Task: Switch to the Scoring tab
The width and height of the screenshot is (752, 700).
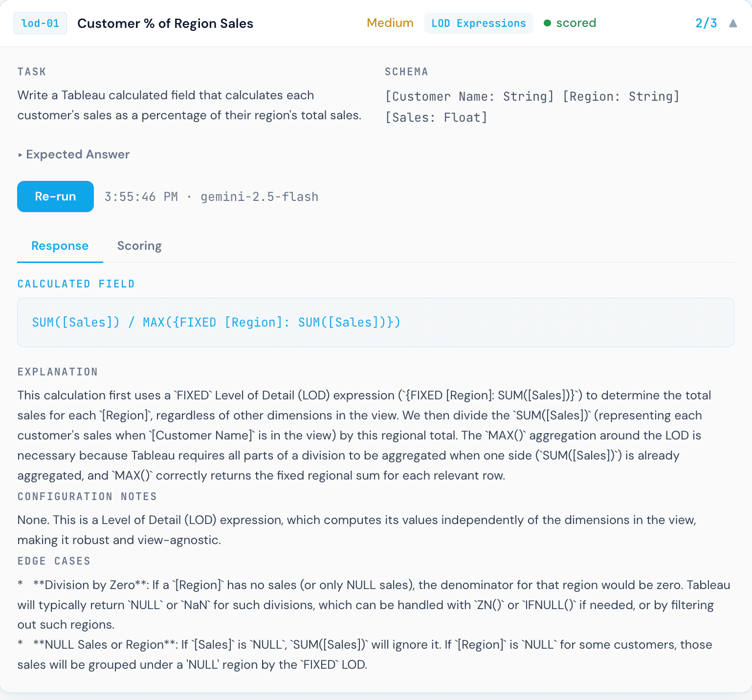Action: click(139, 246)
